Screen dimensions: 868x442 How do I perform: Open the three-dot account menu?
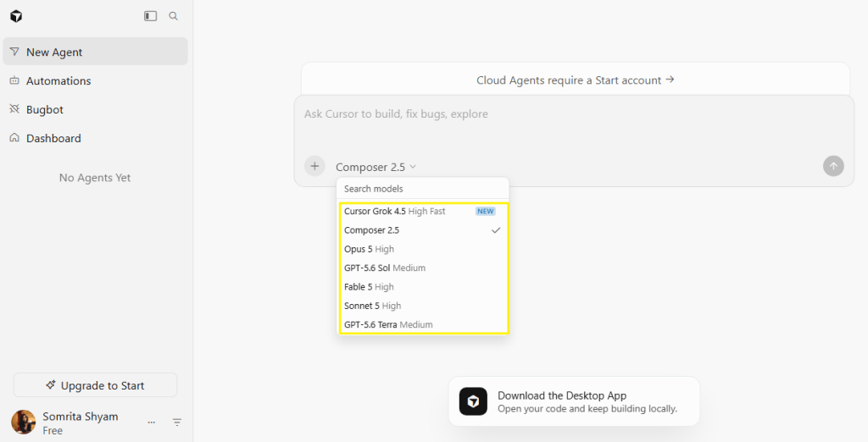(151, 423)
